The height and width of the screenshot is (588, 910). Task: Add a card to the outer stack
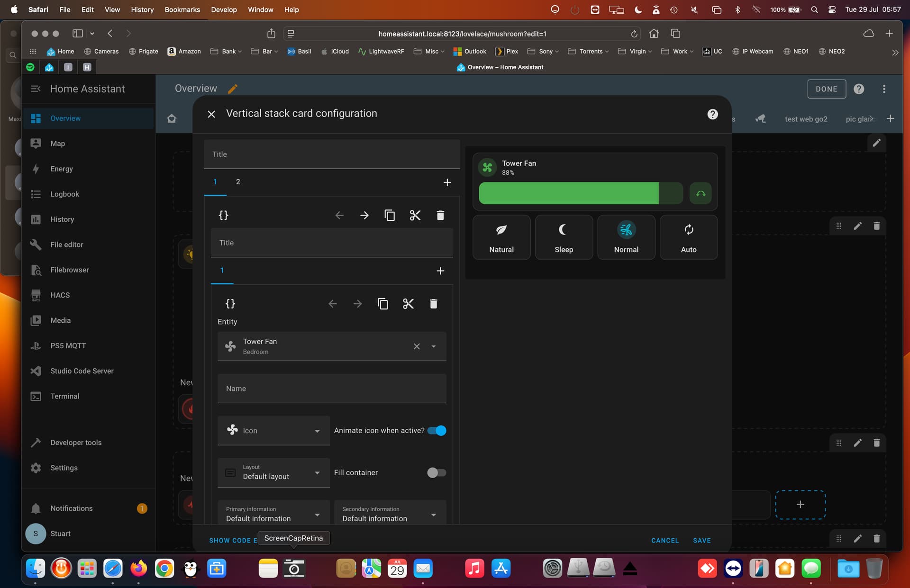447,182
